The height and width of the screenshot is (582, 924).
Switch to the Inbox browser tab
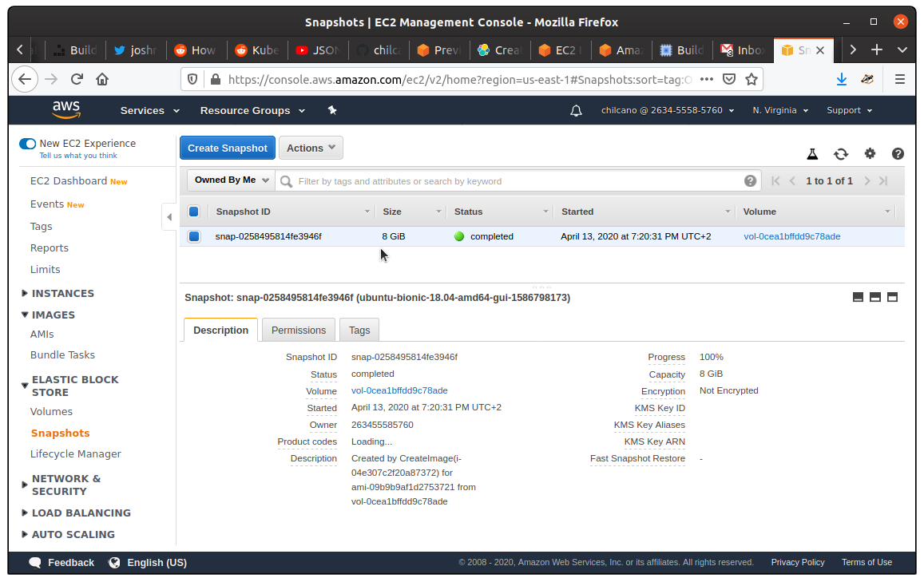[x=743, y=50]
